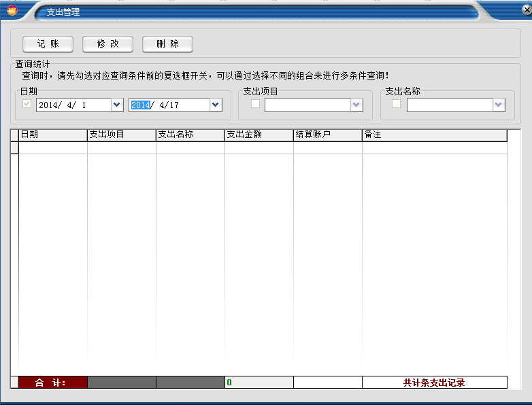Enable the 支出项目 filter checkbox

click(x=255, y=104)
